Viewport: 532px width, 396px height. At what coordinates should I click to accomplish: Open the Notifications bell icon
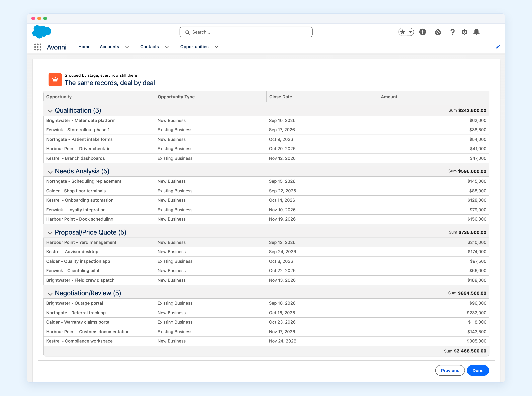pyautogui.click(x=476, y=32)
